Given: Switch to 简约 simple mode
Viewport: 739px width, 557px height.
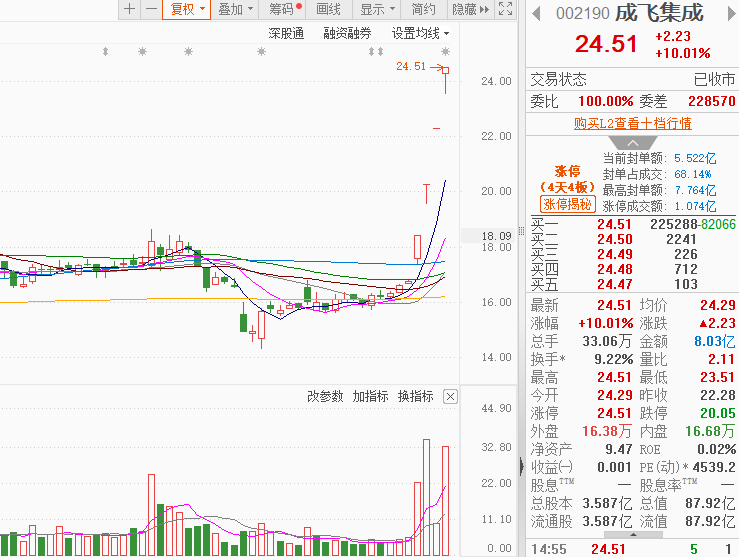Looking at the screenshot, I should point(424,9).
